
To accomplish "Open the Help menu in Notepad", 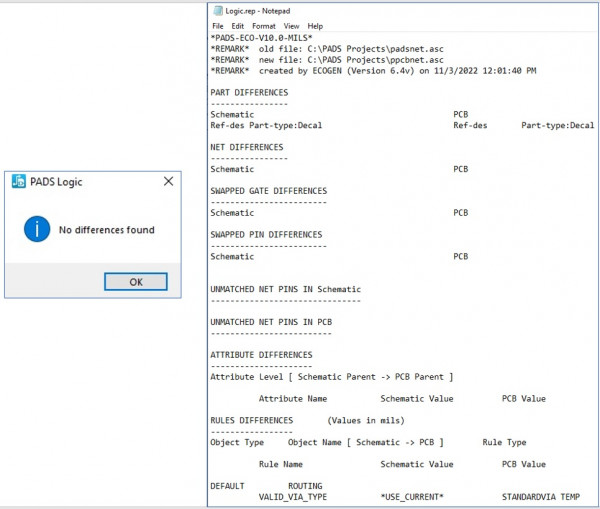I will [315, 26].
